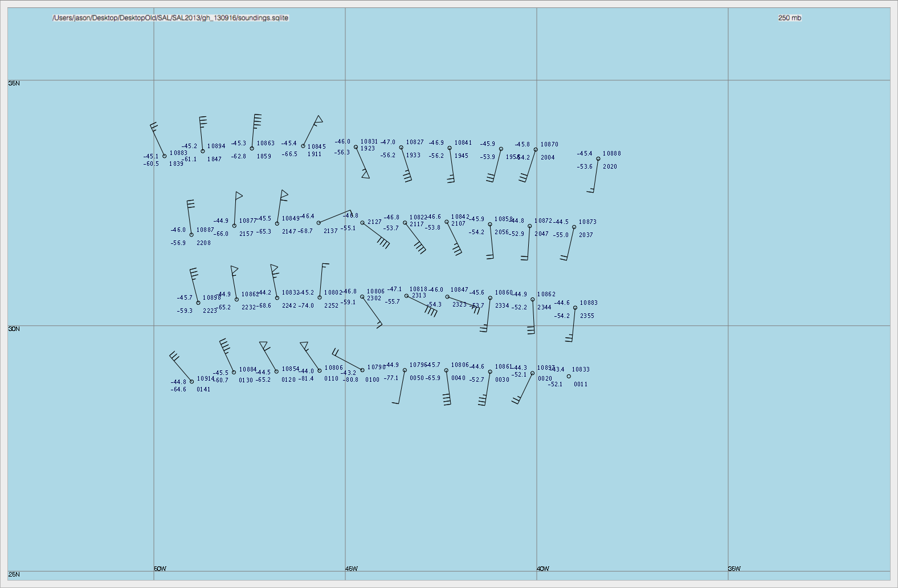The width and height of the screenshot is (898, 588).
Task: Select the height value 10831
Action: (369, 142)
